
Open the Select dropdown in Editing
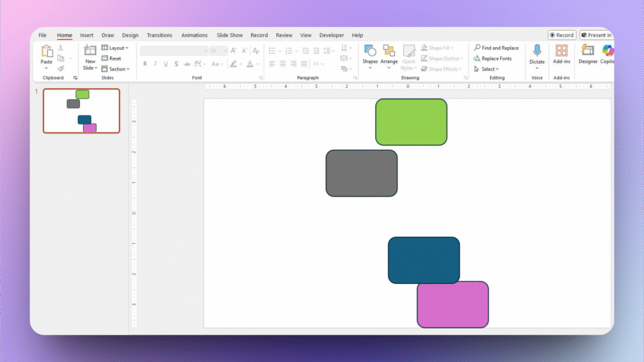coord(487,69)
